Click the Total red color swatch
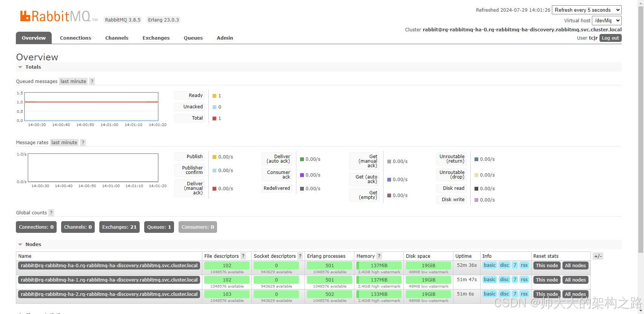Image resolution: width=644 pixels, height=314 pixels. (x=214, y=119)
